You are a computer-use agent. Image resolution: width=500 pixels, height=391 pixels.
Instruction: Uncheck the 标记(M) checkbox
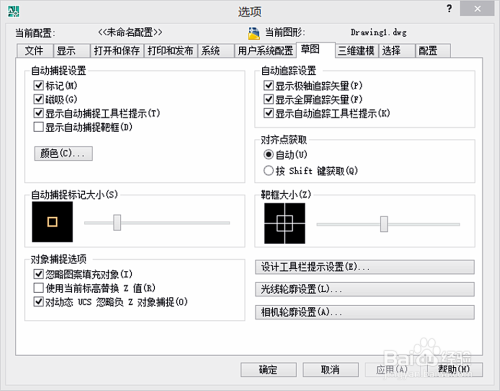coord(39,86)
